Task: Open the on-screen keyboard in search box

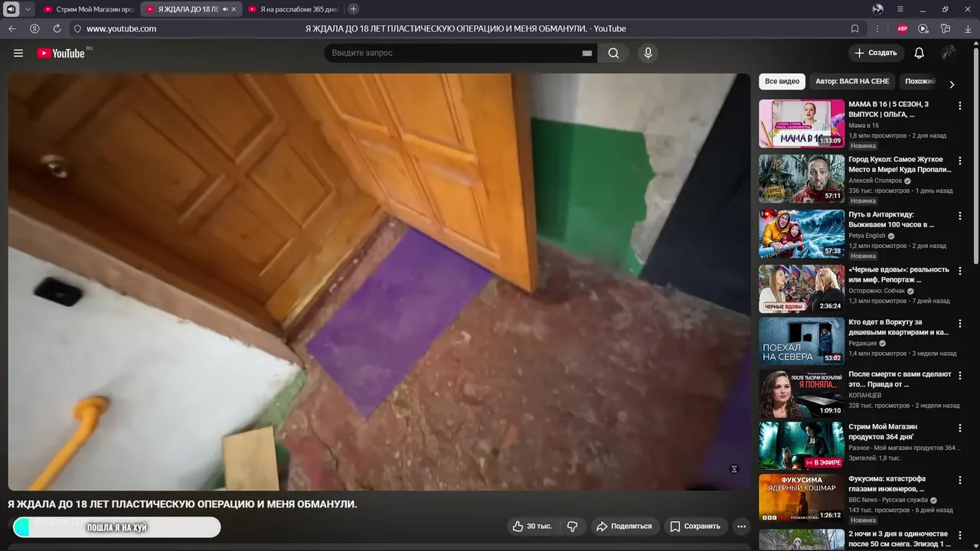Action: (587, 53)
